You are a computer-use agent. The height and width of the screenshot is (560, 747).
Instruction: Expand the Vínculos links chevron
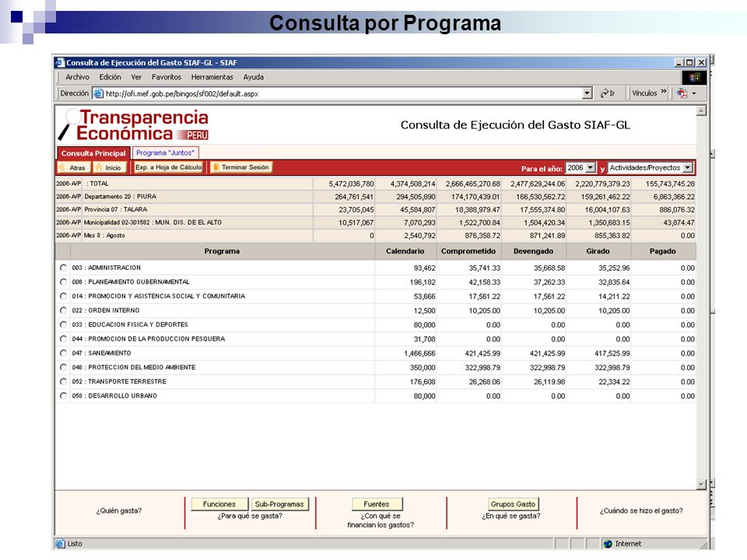[664, 92]
